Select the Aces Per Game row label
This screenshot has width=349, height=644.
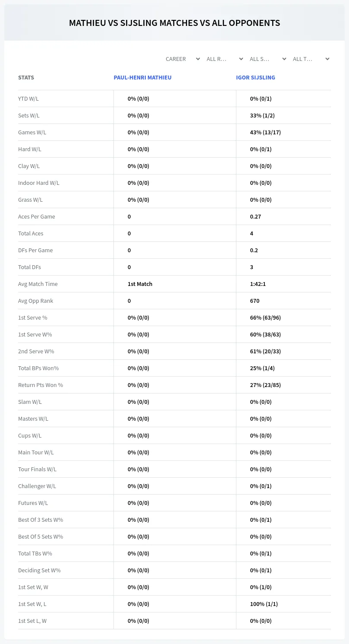tap(37, 216)
